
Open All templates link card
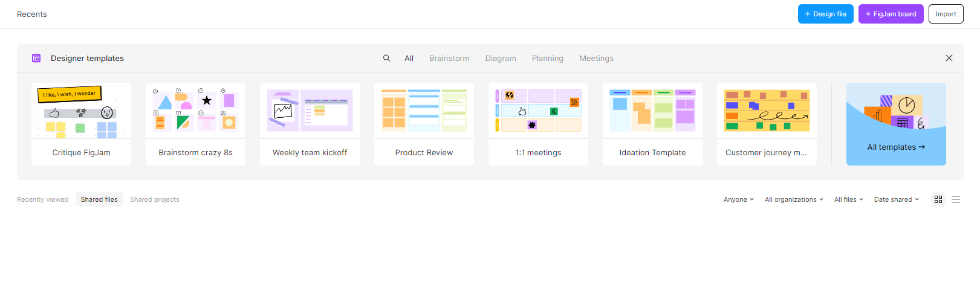point(896,124)
